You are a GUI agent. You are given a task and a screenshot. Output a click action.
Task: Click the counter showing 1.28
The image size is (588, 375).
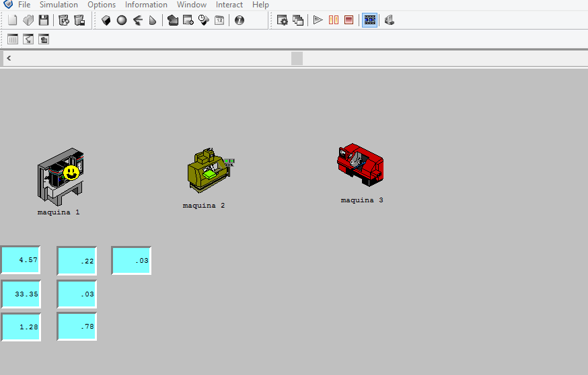coord(21,327)
